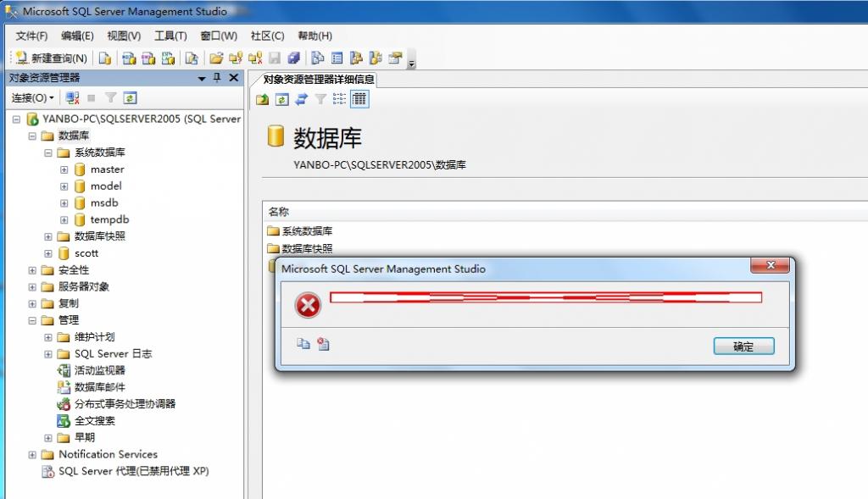Screen dimensions: 868x499
Task: Expand the 安全性 folder
Action: [32, 270]
